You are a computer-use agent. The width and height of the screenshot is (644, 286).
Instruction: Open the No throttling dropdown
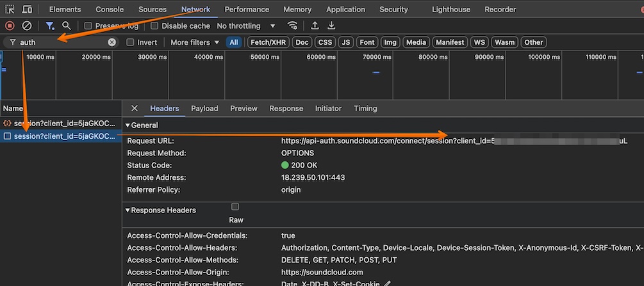pyautogui.click(x=246, y=26)
